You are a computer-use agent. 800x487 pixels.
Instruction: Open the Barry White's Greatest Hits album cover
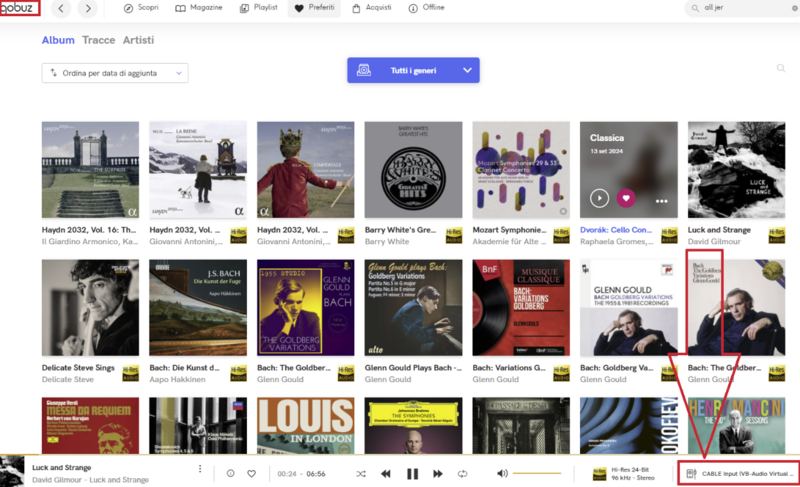pos(413,170)
